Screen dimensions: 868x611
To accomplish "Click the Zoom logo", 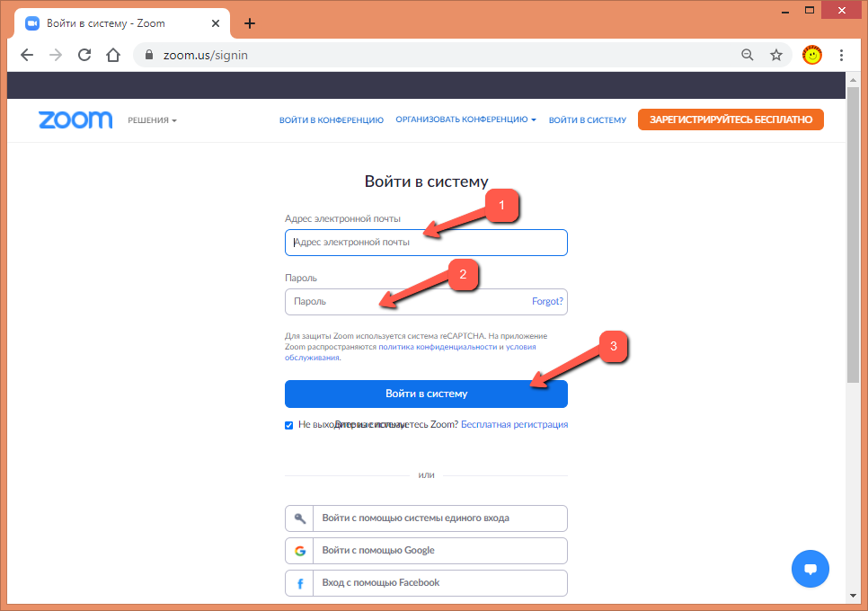I will click(75, 120).
